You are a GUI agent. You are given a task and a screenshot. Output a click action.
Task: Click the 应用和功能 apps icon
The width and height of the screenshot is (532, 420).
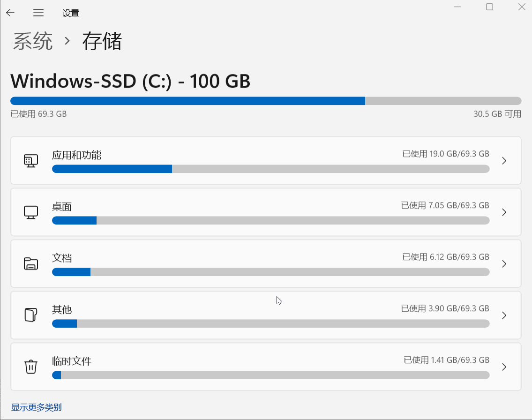click(x=30, y=161)
